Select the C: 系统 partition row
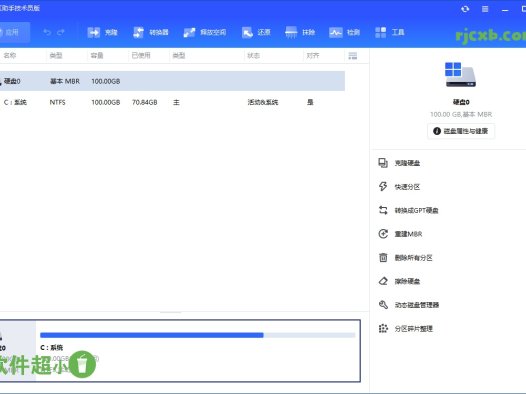This screenshot has width=526, height=394. [172, 102]
